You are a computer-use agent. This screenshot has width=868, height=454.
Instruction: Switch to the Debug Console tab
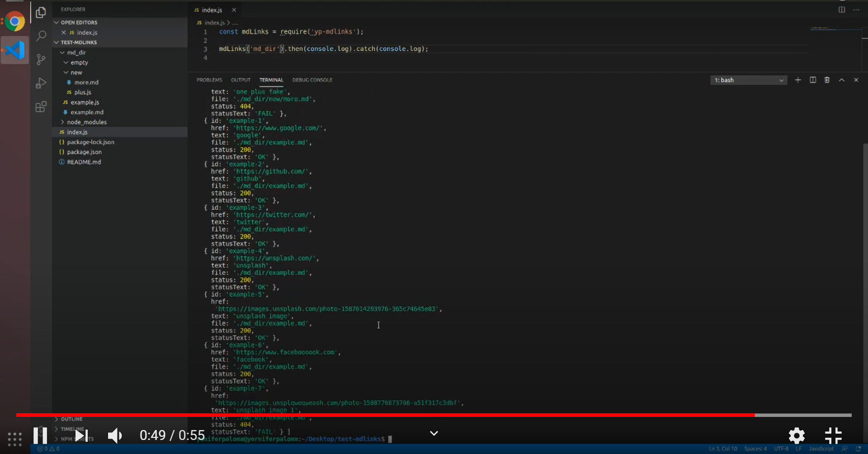[x=312, y=80]
